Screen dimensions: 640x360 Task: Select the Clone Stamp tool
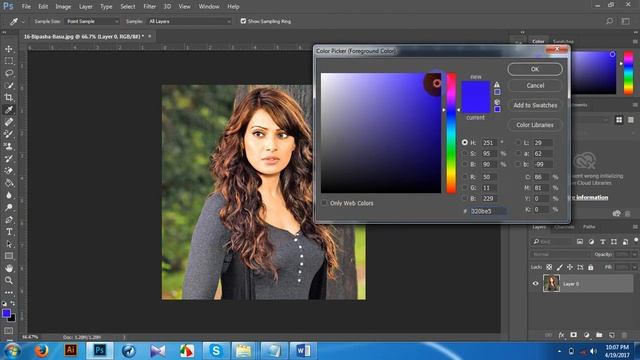9,146
